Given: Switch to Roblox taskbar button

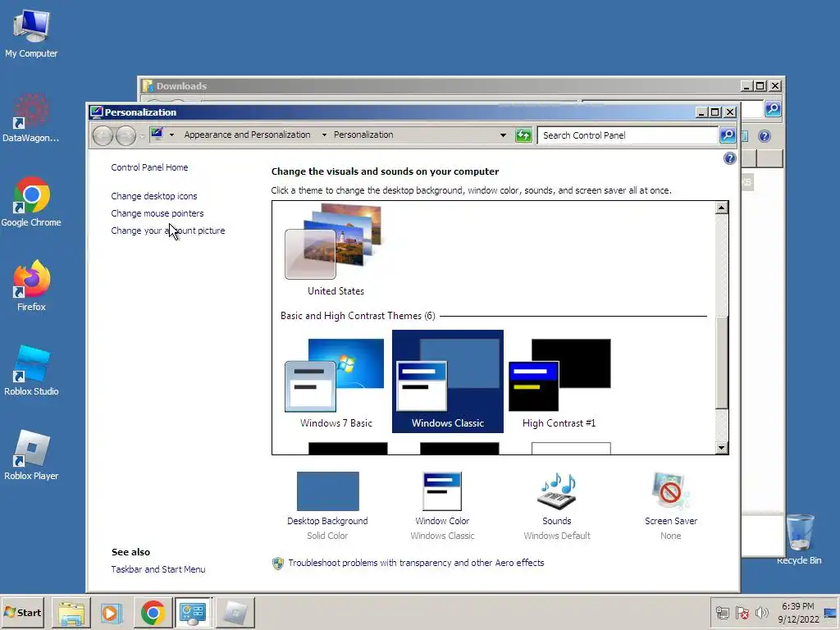Looking at the screenshot, I should click(x=235, y=612).
